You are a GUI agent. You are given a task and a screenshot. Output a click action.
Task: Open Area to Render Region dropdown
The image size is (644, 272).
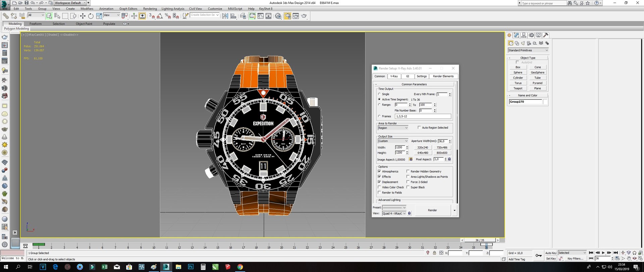point(393,128)
